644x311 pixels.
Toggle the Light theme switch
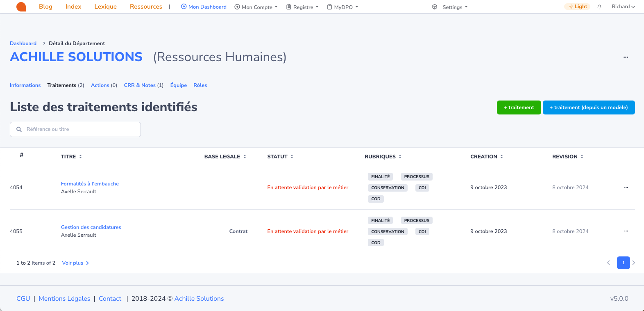click(578, 7)
